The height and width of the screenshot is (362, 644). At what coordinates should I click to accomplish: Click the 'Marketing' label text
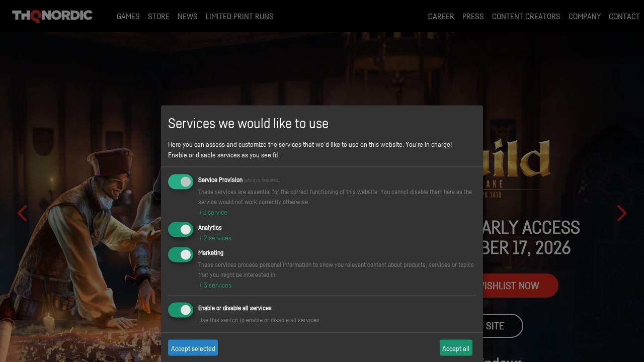pos(211,253)
